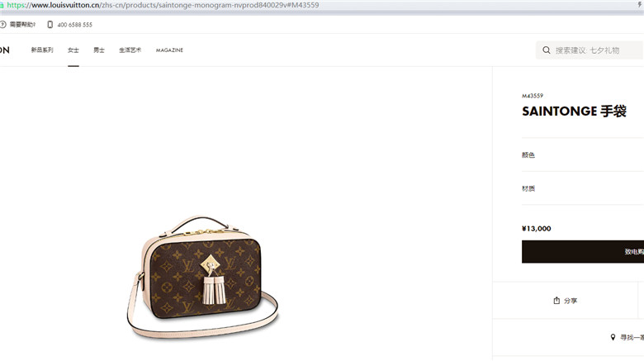
Task: Click the price ¥13,000
Action: (x=537, y=229)
